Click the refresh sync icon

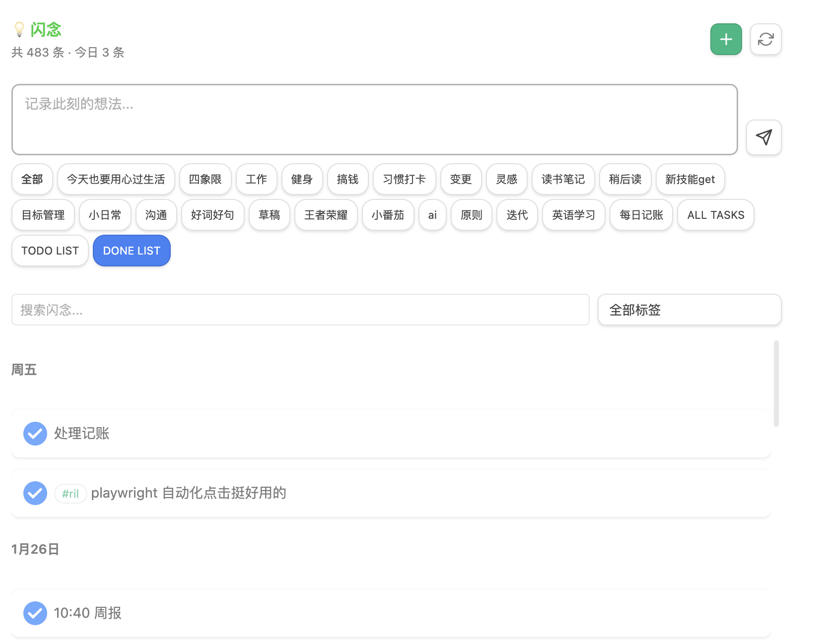click(765, 39)
